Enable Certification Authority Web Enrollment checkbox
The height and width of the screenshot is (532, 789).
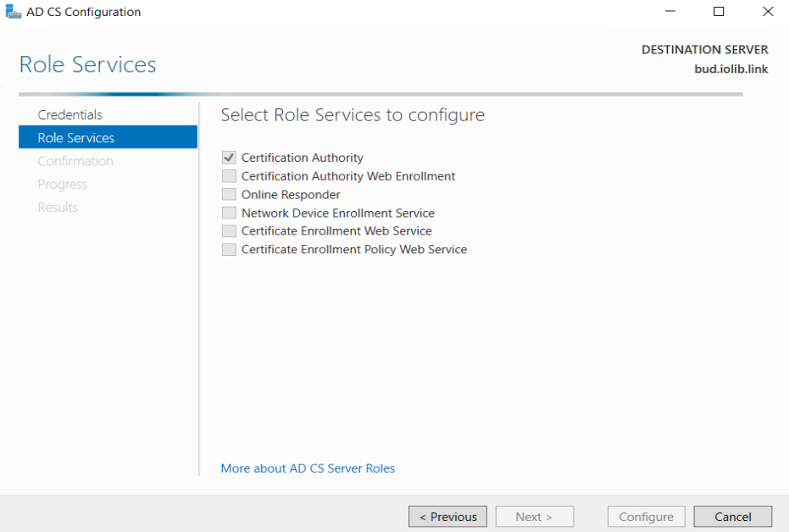(x=229, y=176)
